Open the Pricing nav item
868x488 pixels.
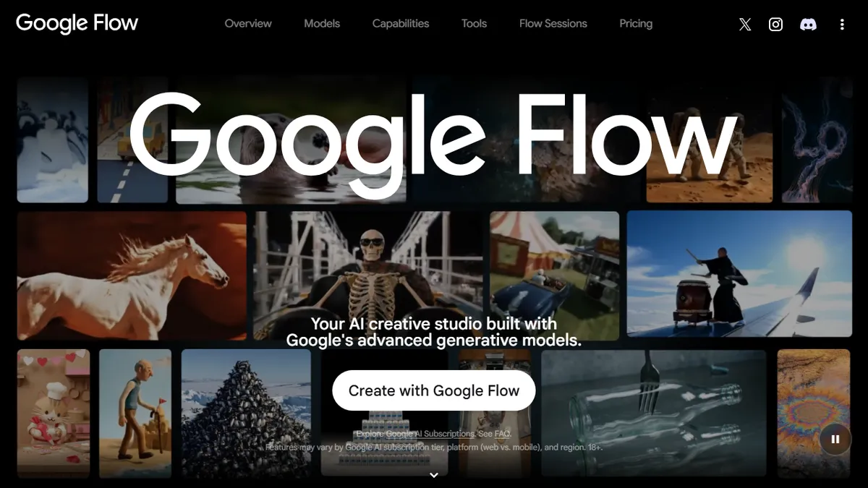tap(636, 23)
